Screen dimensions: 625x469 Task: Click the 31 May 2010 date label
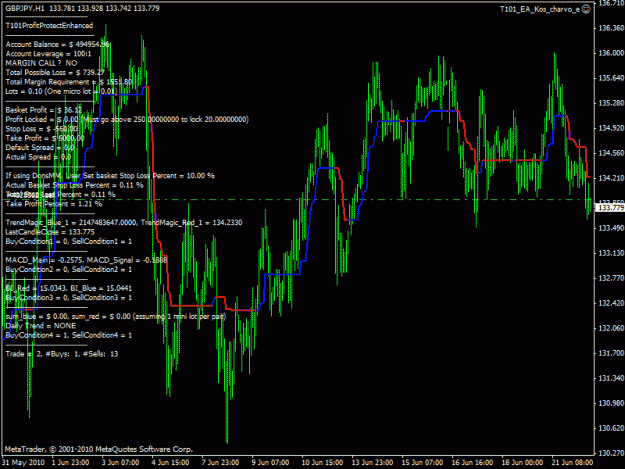pyautogui.click(x=24, y=463)
